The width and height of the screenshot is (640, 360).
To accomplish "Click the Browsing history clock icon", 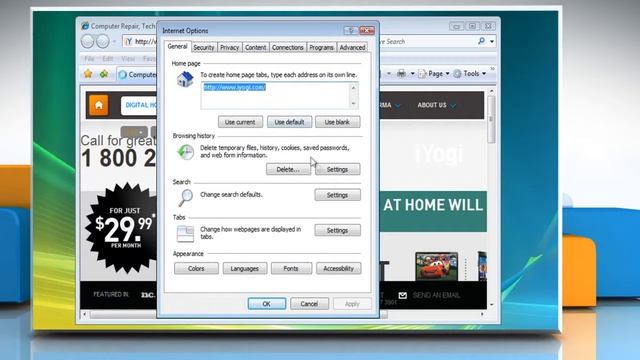I will click(x=185, y=152).
